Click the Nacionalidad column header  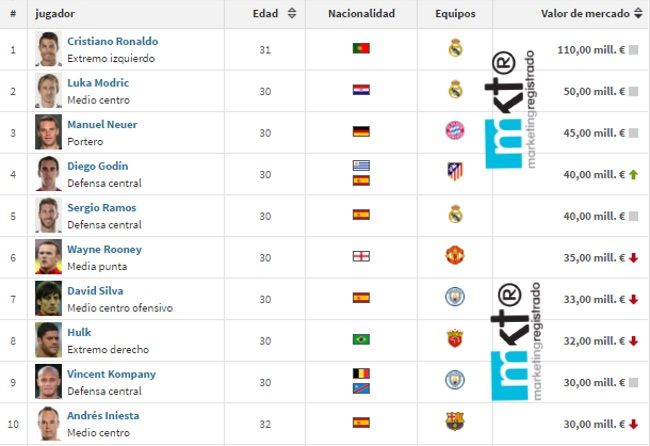pos(361,14)
